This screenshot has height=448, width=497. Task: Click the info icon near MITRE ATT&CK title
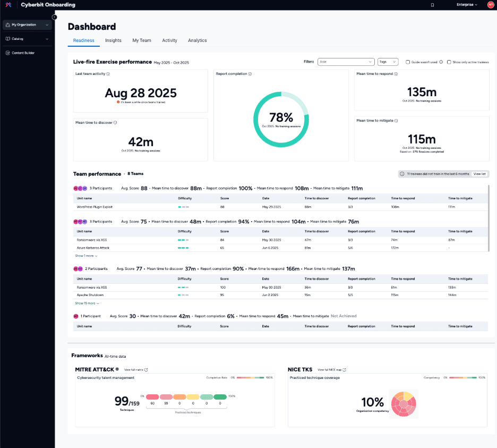116,370
